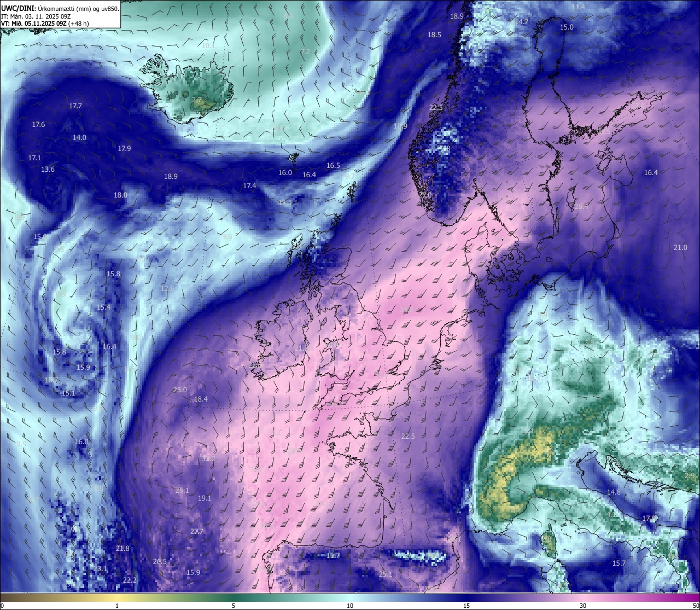Click the 23.1 map value

pos(101,570)
